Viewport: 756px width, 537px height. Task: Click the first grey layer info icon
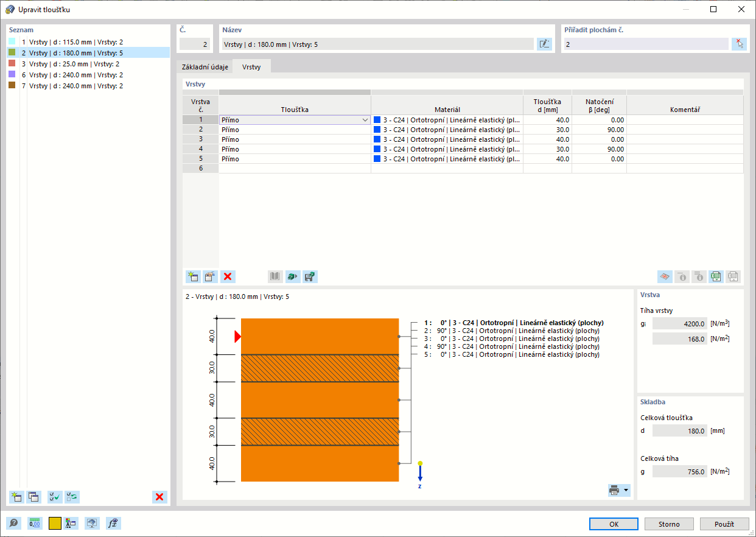[x=682, y=276]
